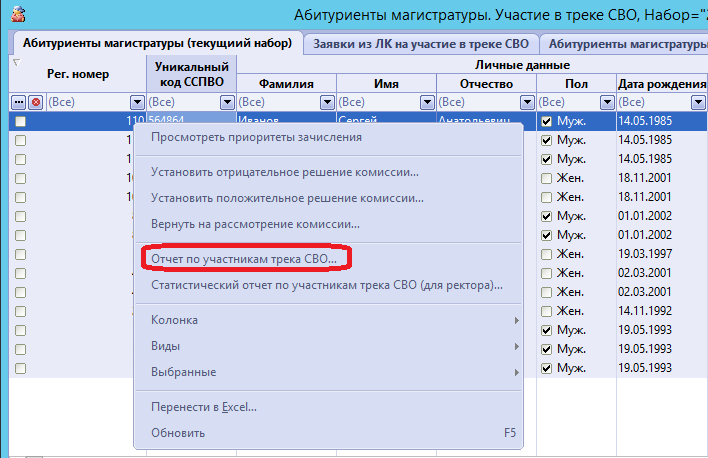
Task: Click the Уникальный код ССПВО column header
Action: [x=191, y=74]
